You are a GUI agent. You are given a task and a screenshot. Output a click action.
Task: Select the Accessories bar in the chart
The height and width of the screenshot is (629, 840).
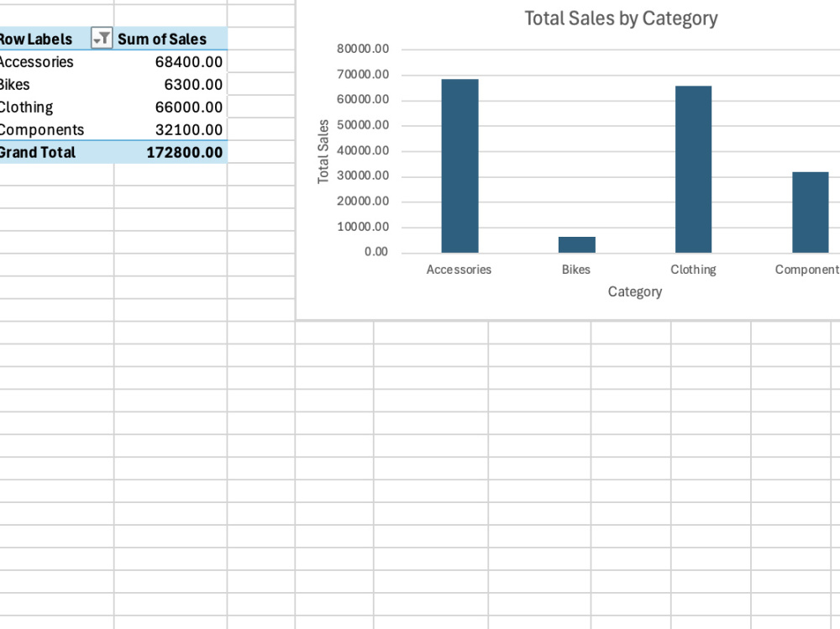point(459,166)
